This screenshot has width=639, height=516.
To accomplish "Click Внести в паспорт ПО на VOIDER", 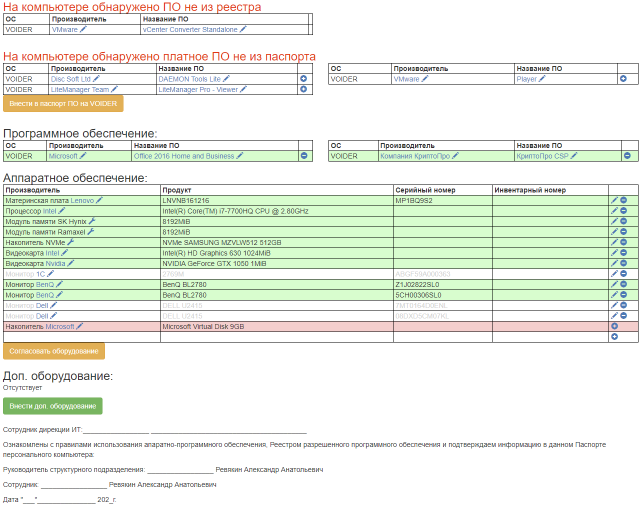I will [x=63, y=104].
